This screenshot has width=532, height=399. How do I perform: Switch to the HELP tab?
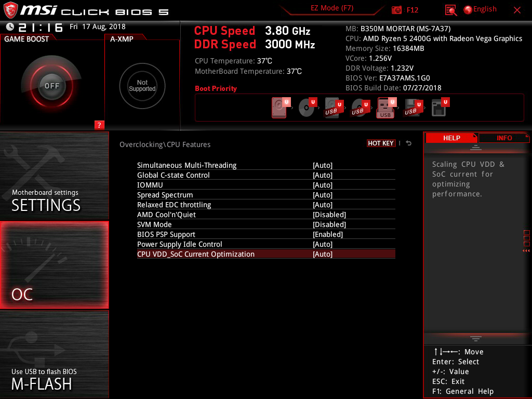tap(451, 138)
